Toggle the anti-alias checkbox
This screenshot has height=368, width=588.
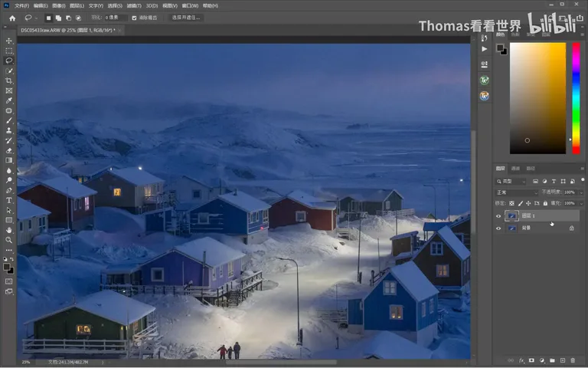[134, 18]
